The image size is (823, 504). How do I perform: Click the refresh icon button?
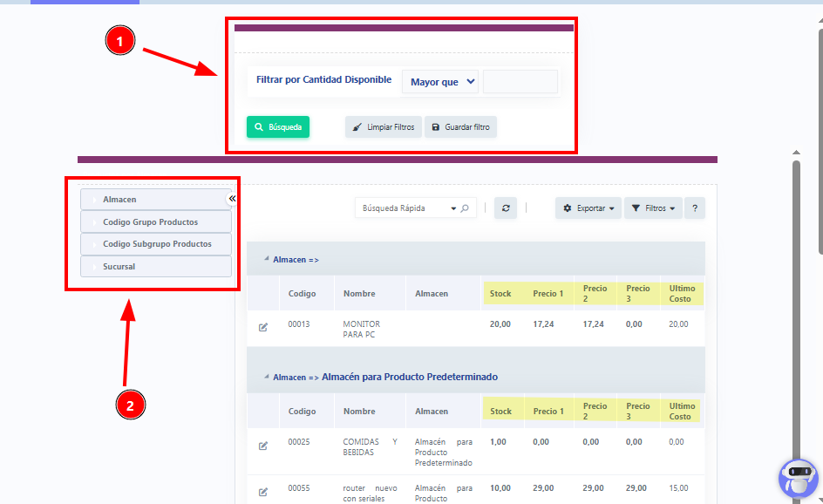(506, 208)
